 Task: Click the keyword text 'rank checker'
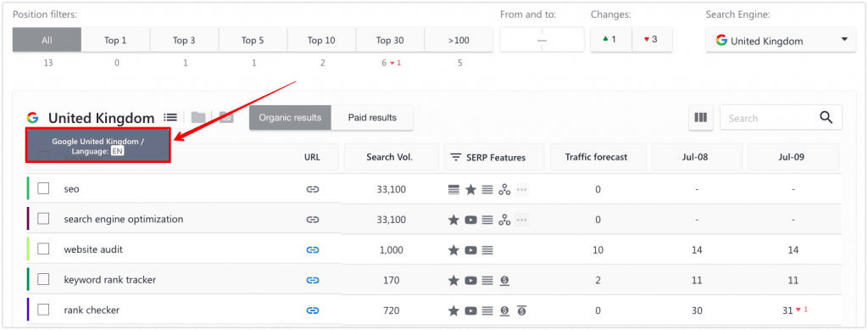[x=92, y=310]
